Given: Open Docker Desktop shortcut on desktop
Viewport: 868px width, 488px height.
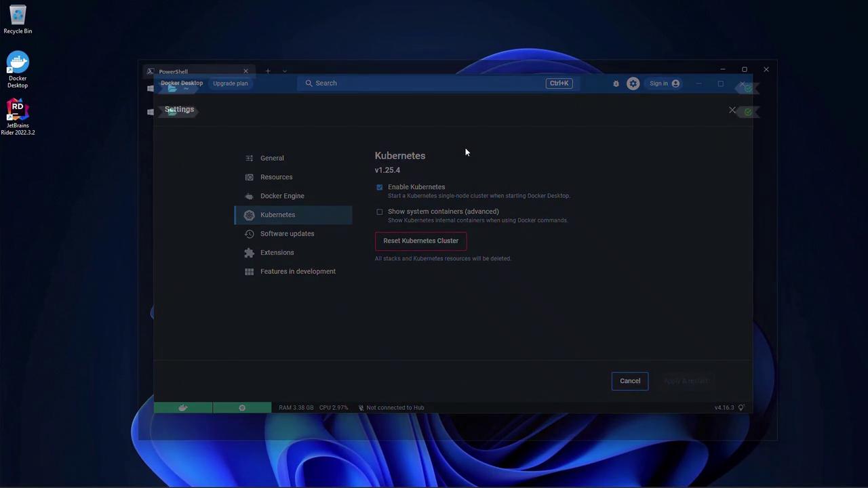Looking at the screenshot, I should [x=18, y=70].
